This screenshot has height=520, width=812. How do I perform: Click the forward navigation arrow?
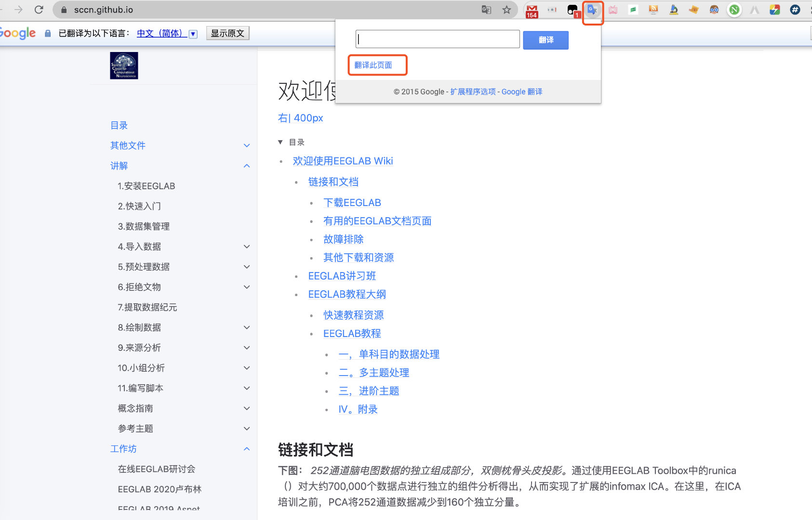pyautogui.click(x=18, y=10)
